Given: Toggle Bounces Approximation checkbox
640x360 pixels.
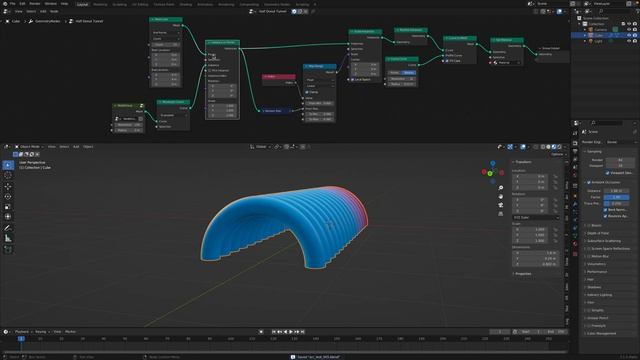Looking at the screenshot, I should (x=605, y=216).
